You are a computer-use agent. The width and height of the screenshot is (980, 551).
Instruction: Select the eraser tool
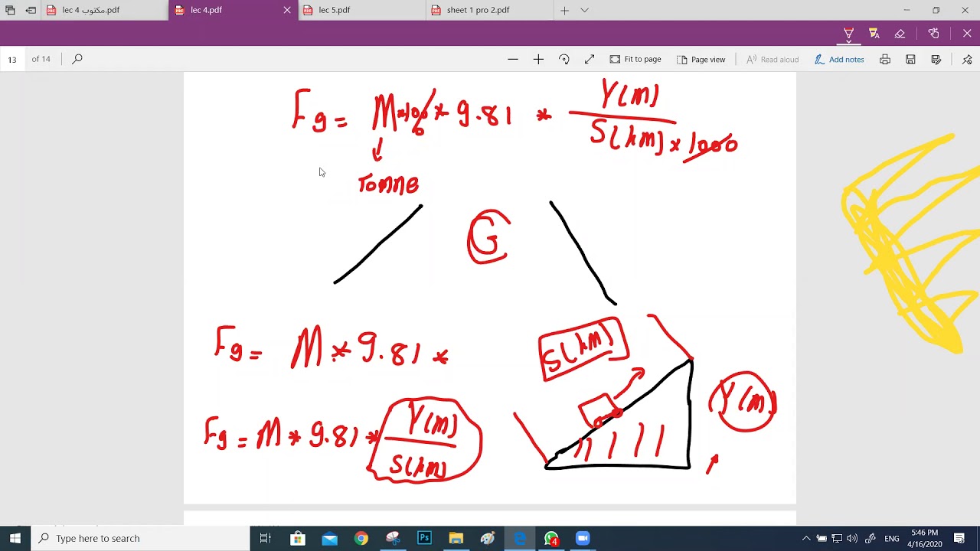[900, 34]
